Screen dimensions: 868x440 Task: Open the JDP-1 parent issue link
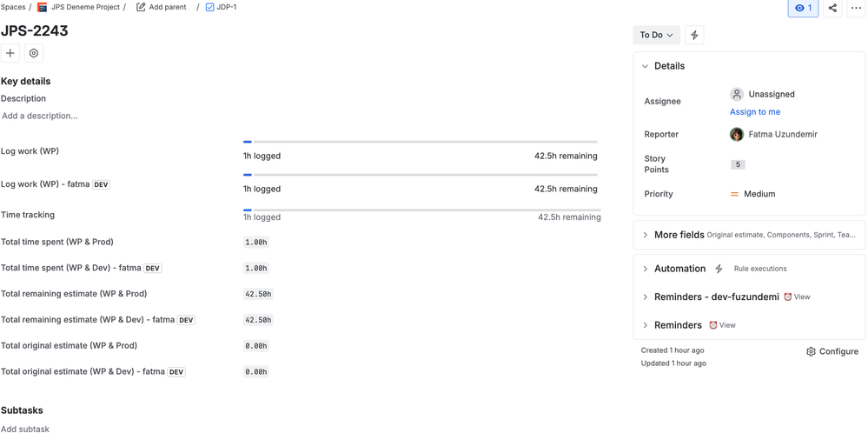coord(227,7)
